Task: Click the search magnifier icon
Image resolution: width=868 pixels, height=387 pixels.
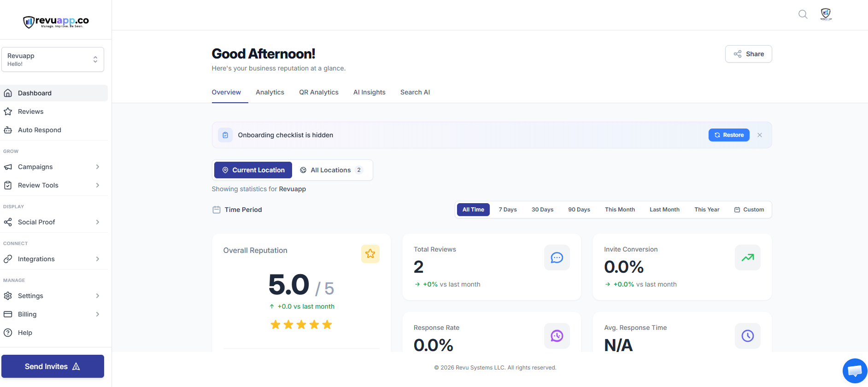Action: pyautogui.click(x=803, y=14)
